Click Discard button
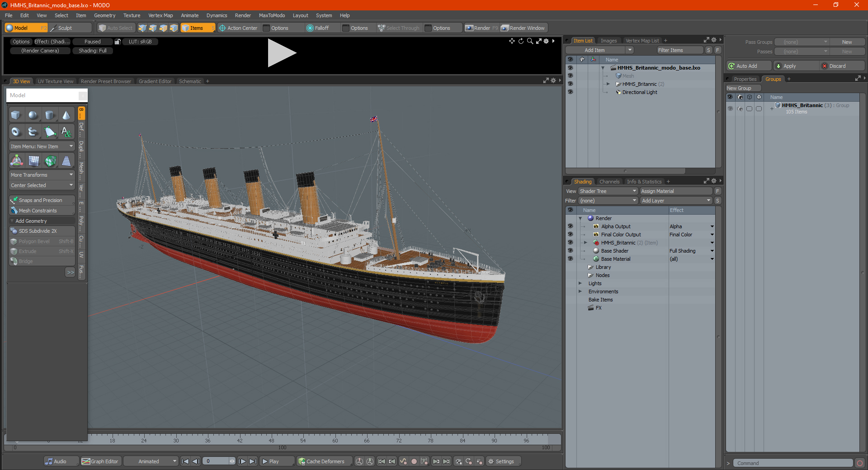The image size is (868, 470). (x=842, y=66)
